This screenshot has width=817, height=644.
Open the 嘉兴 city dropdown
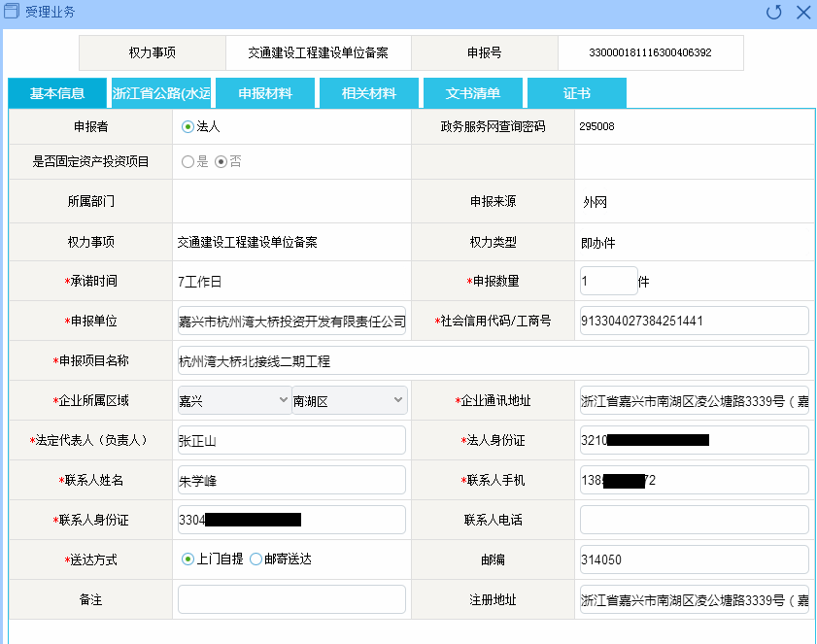[x=233, y=400]
